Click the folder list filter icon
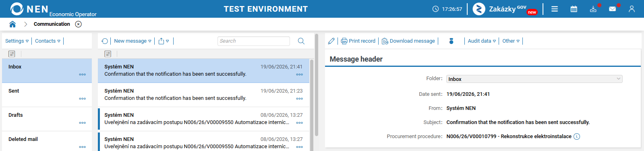This screenshot has width=644, height=151. click(x=12, y=54)
